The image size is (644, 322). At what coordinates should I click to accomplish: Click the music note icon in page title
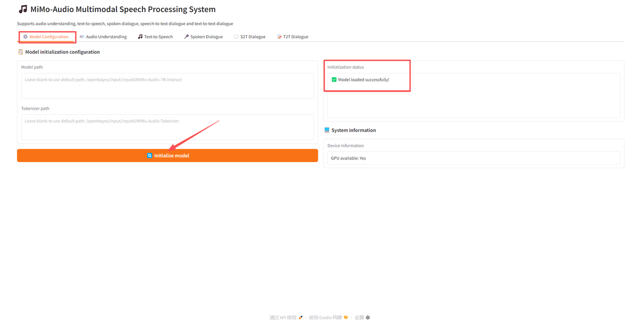tap(23, 9)
